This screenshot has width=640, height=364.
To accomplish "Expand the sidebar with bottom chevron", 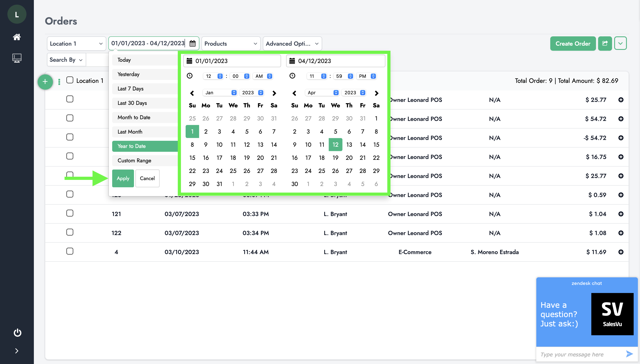I will (17, 351).
